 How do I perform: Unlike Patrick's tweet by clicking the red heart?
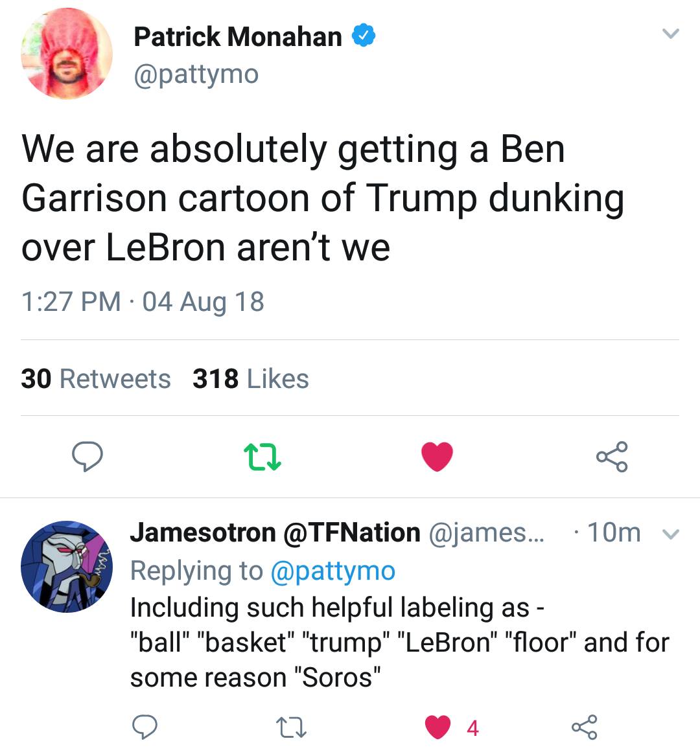[x=437, y=457]
